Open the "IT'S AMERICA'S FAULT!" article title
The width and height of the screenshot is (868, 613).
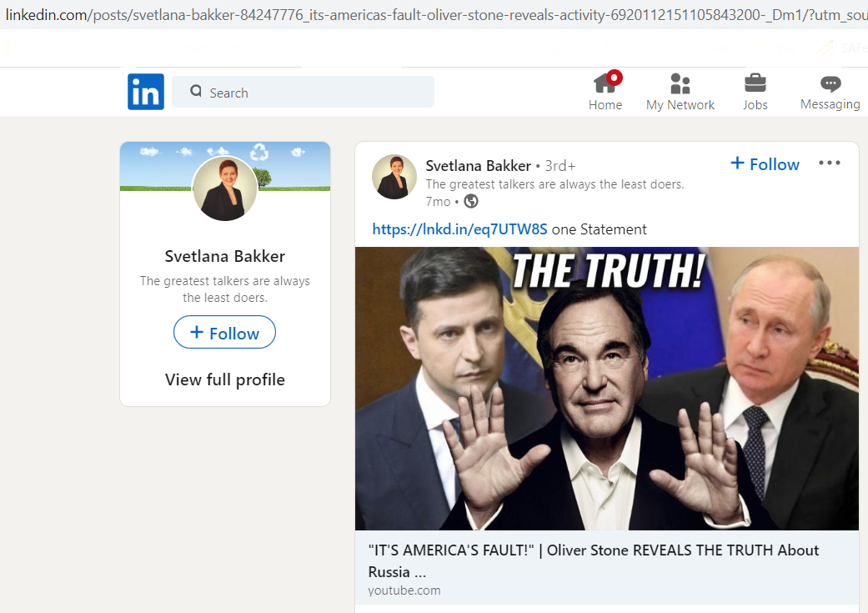[x=593, y=560]
